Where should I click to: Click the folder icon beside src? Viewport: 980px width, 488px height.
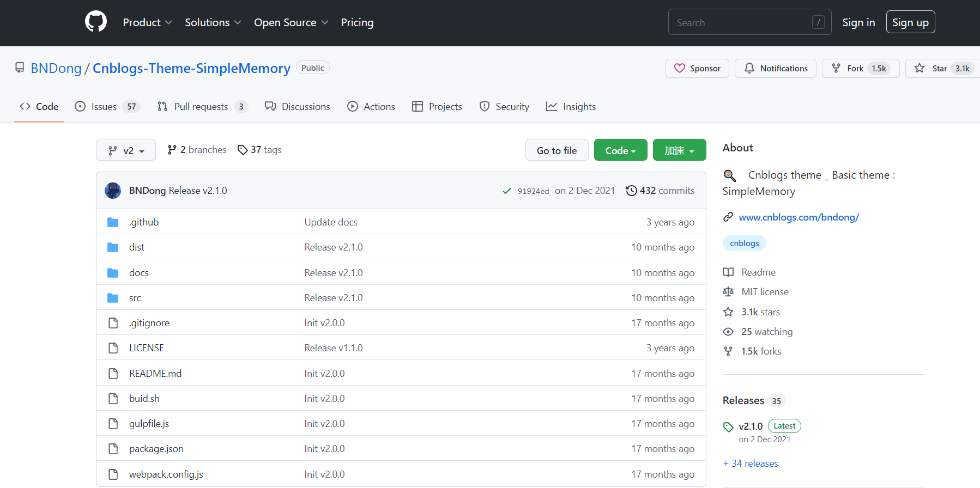(x=113, y=298)
